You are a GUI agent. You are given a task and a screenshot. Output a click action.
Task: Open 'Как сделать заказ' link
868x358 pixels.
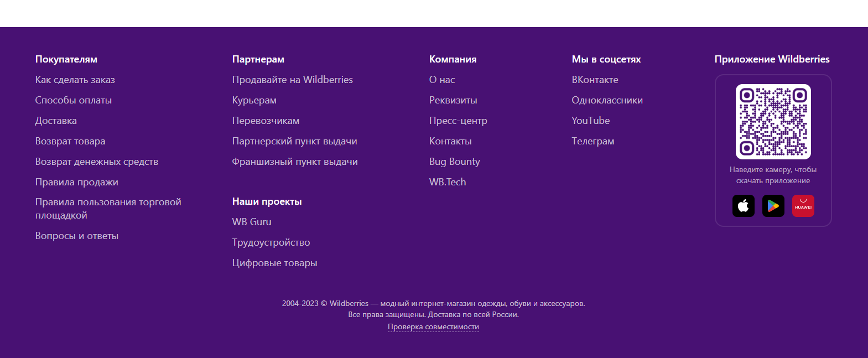click(75, 80)
